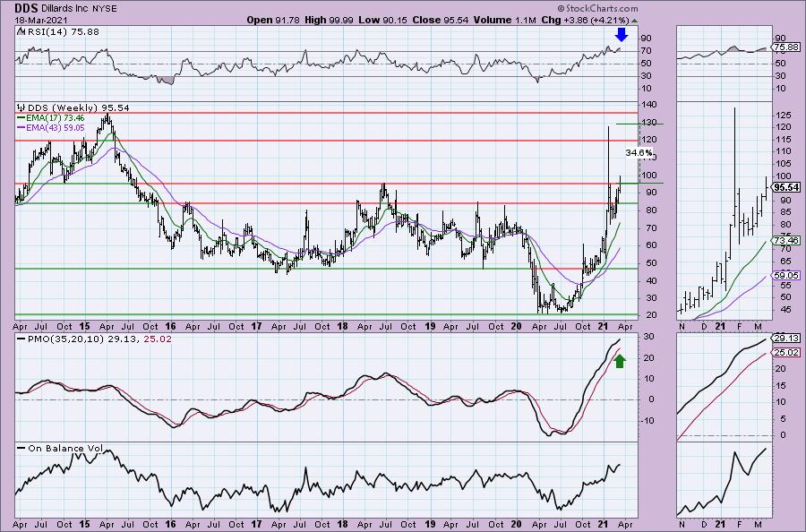Select the Dillards Inc company name
Screen dimensions: 806x532
coord(66,9)
